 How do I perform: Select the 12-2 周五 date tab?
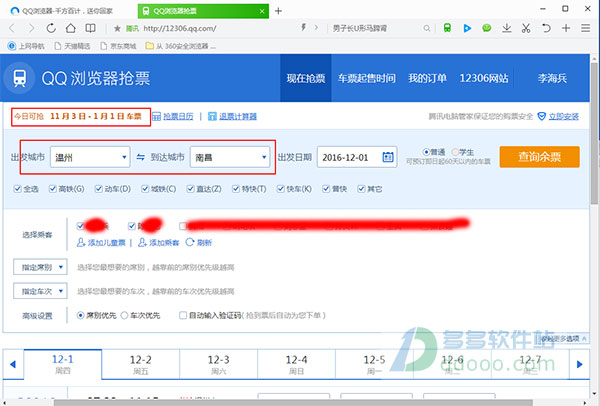(x=140, y=364)
